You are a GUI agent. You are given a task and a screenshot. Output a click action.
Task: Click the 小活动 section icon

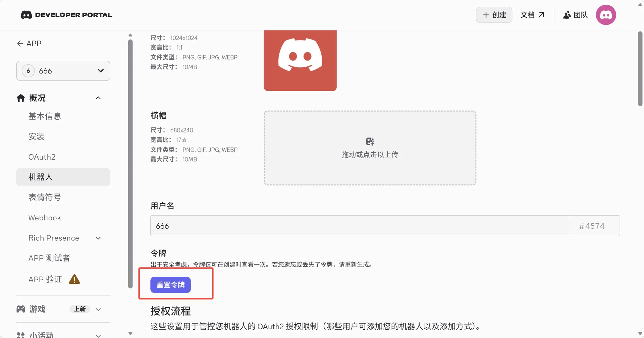click(21, 335)
